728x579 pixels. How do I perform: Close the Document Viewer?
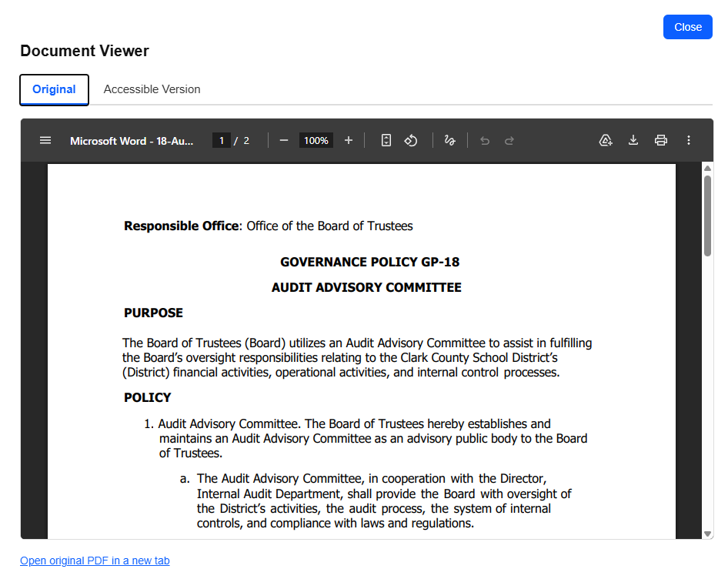pos(688,27)
